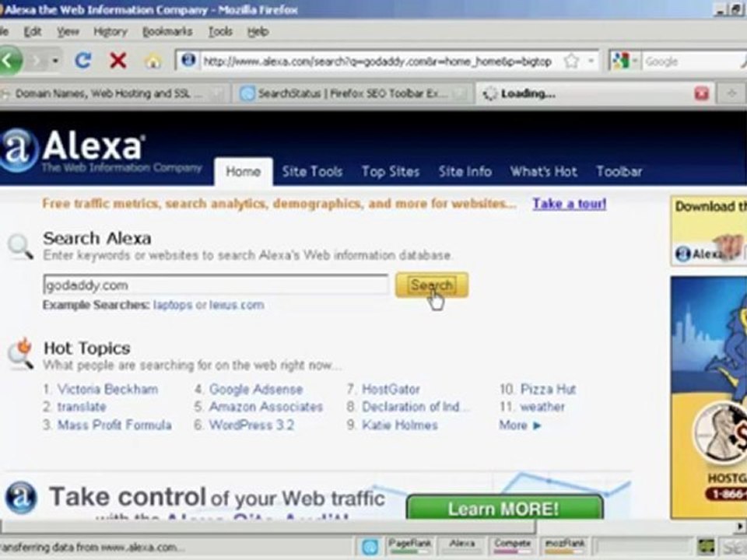Follow the Take a tour! link
This screenshot has height=560, width=747.
point(570,204)
